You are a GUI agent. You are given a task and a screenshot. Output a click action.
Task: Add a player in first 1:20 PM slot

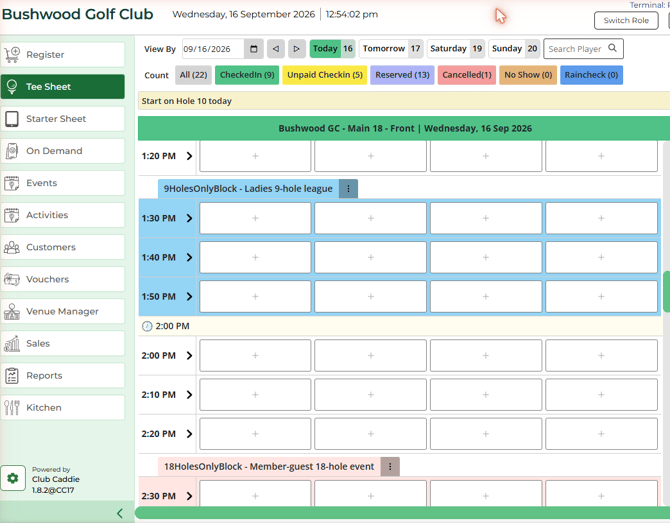255,156
